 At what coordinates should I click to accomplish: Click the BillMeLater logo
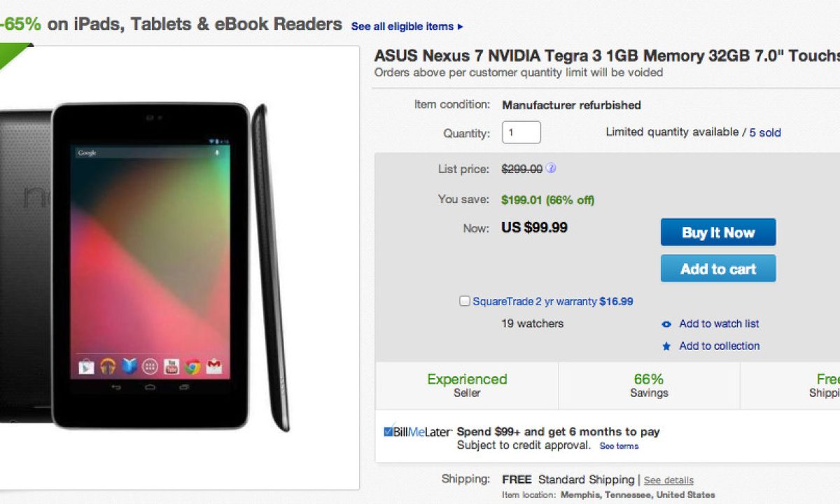click(417, 432)
